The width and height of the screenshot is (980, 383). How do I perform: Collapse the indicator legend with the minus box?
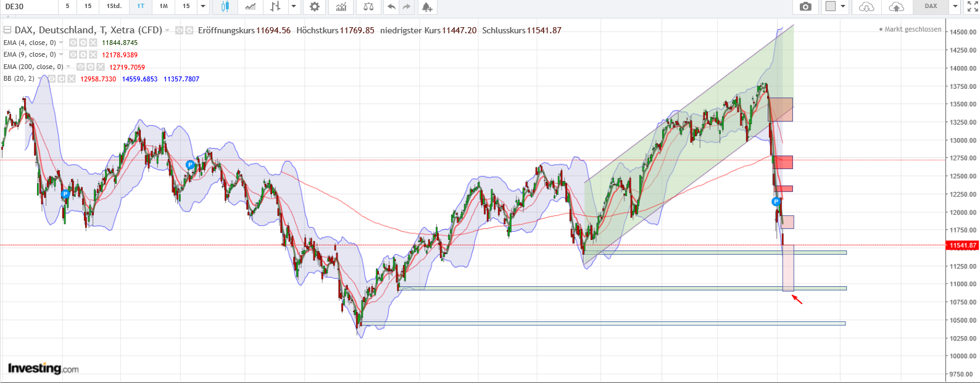(x=7, y=30)
